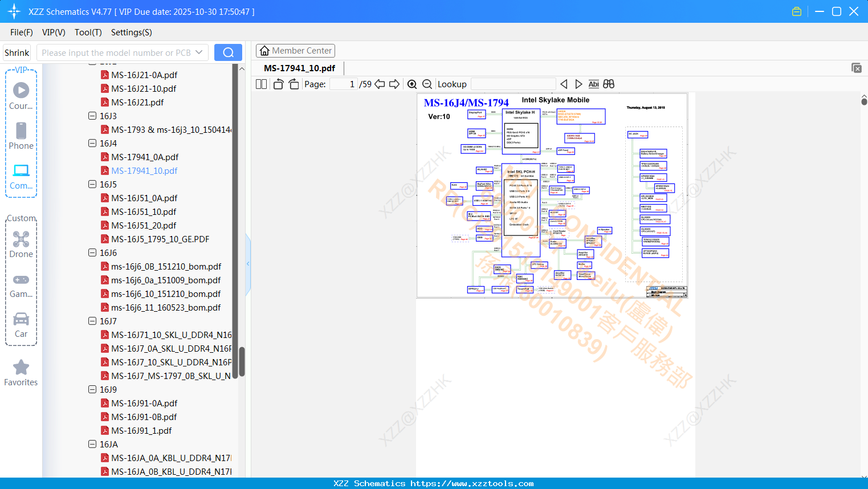Collapse the 16J9 folder
The width and height of the screenshot is (868, 489).
click(92, 389)
